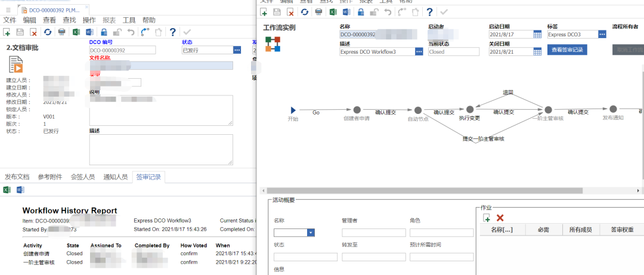Expand 名称 dropdown in 活动概要
The image size is (644, 275).
[311, 233]
